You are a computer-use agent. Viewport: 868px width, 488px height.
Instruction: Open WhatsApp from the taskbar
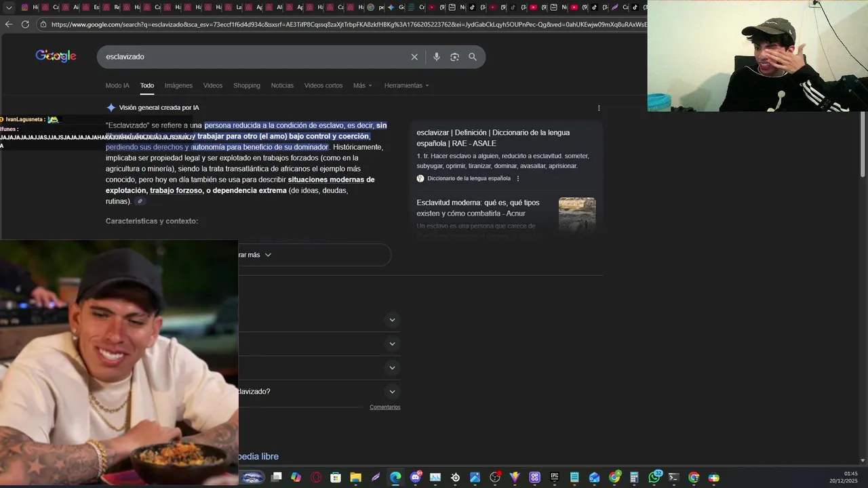click(x=654, y=477)
